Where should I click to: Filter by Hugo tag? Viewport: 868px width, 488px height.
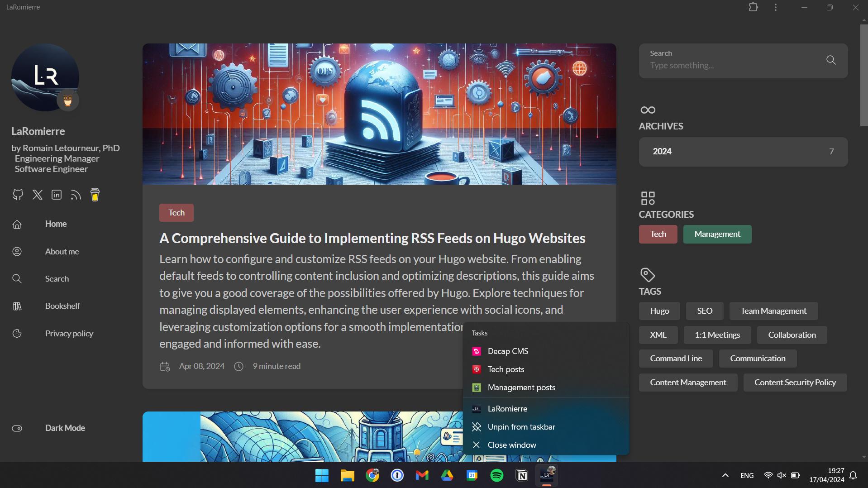(x=659, y=311)
